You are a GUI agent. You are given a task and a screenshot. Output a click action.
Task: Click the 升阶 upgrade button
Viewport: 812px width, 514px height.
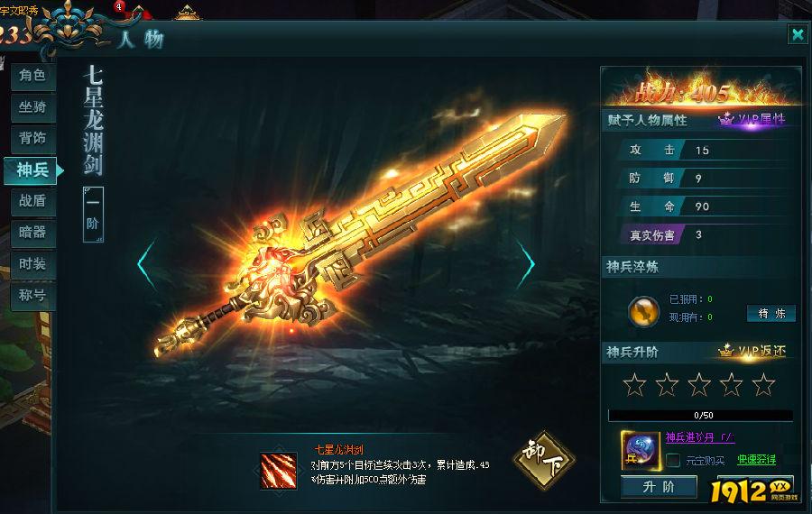click(x=659, y=487)
